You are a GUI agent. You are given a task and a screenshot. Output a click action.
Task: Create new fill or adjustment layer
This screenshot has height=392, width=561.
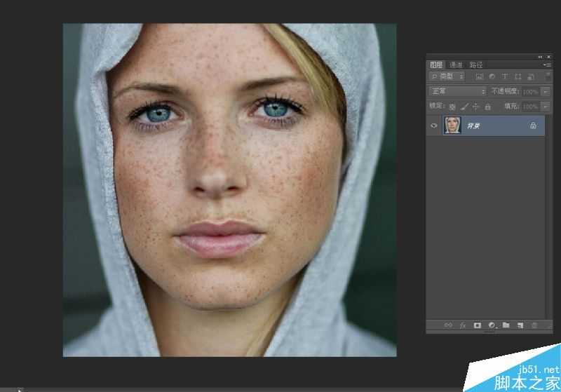(x=492, y=325)
